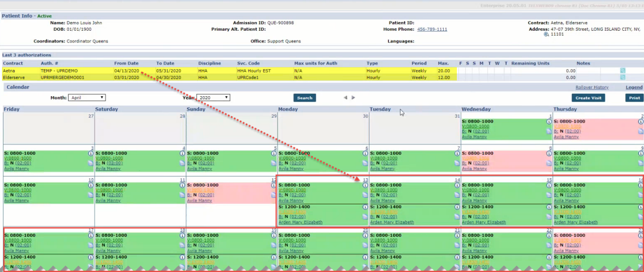
Task: Click Arden Mary Elizabeth link on April 13
Action: [x=301, y=222]
